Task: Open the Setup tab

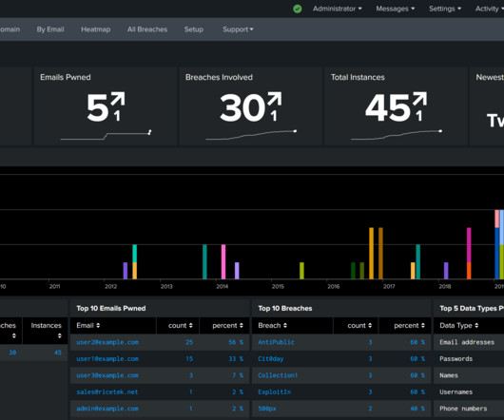Action: [x=193, y=29]
